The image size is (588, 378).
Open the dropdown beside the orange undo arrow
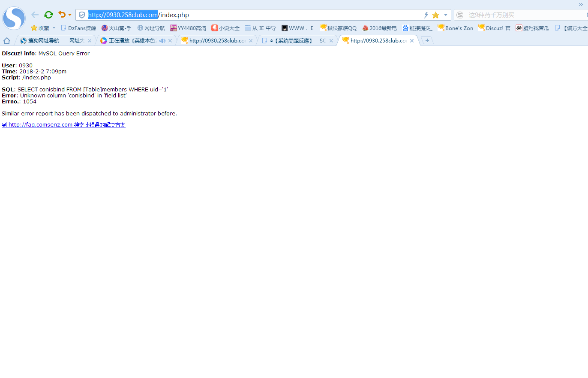pos(70,15)
